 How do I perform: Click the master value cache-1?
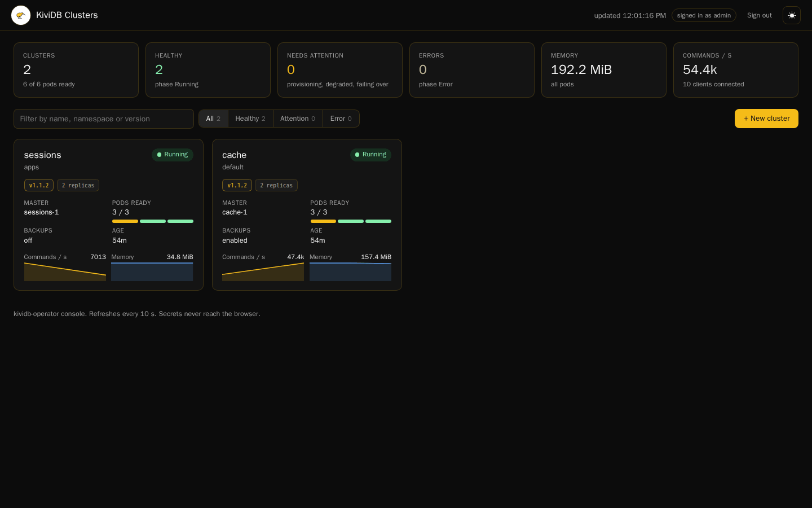[235, 212]
